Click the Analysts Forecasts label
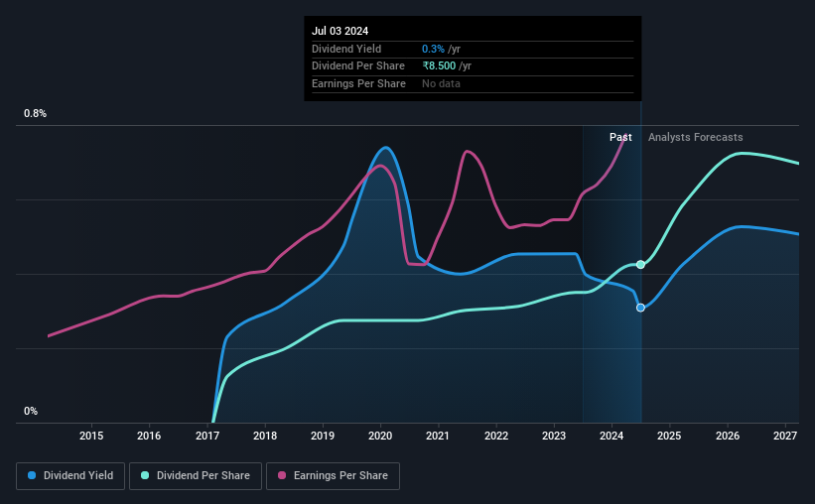Screen dimensions: 815x504 click(696, 137)
